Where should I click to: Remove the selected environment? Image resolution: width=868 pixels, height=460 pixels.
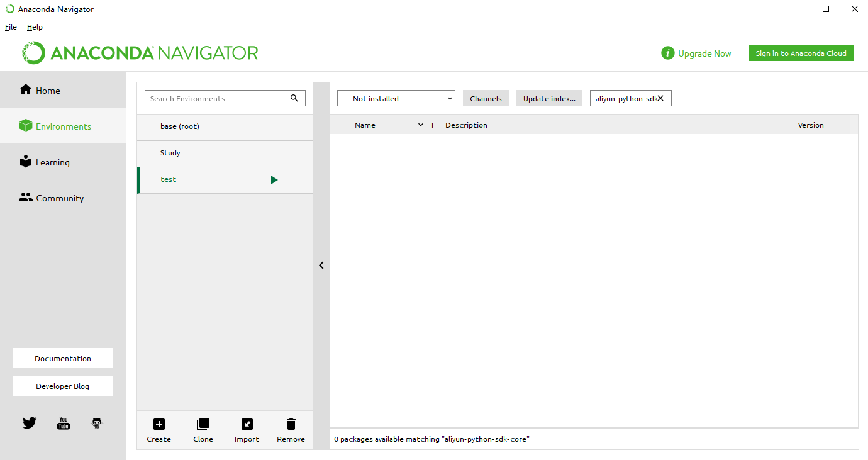(x=291, y=430)
